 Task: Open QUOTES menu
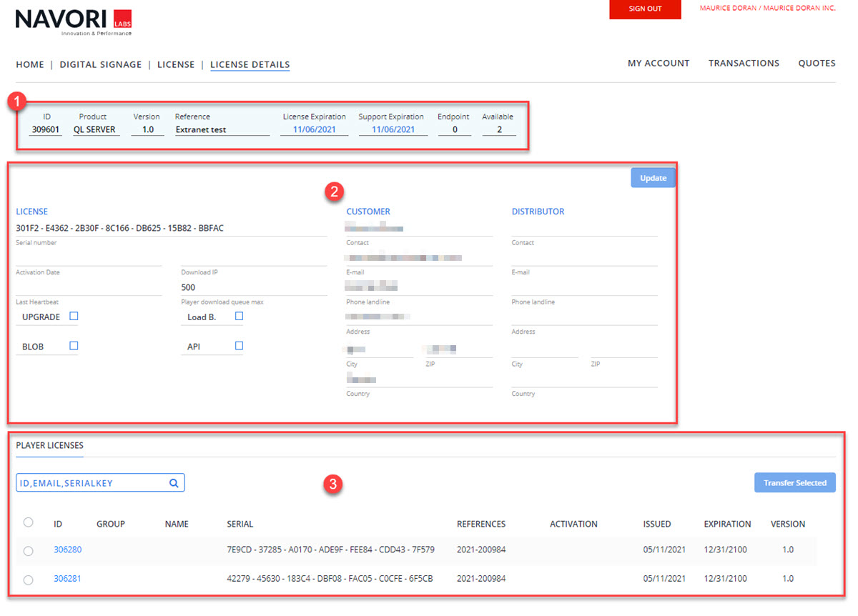click(817, 63)
